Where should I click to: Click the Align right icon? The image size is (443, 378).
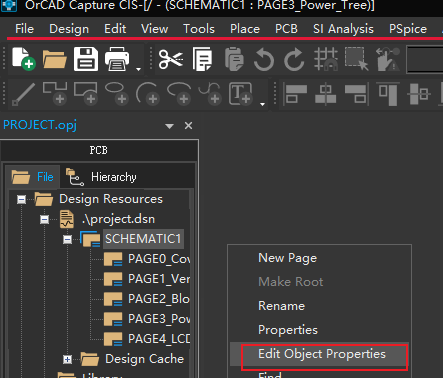356,94
